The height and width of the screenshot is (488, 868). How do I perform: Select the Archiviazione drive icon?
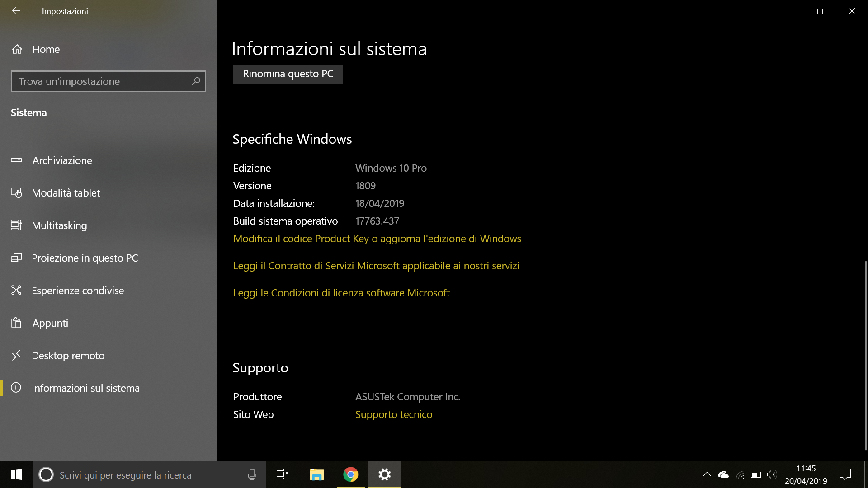[16, 160]
